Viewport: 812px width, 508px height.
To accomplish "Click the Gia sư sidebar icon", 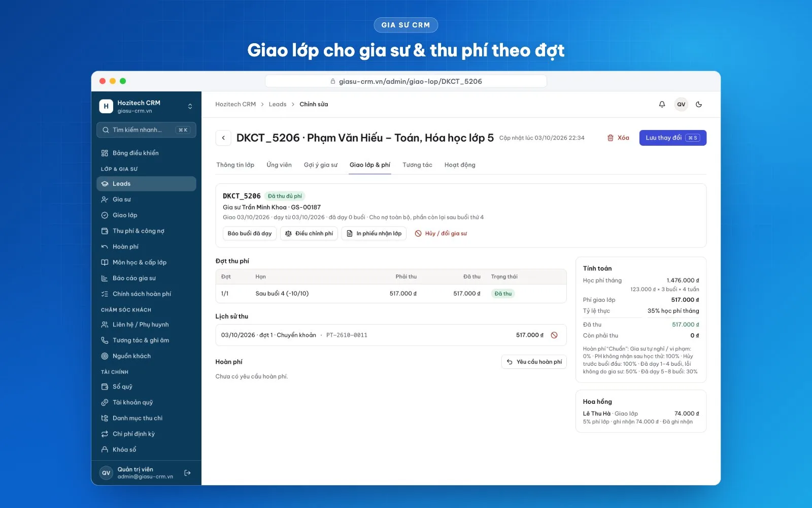I will [105, 200].
